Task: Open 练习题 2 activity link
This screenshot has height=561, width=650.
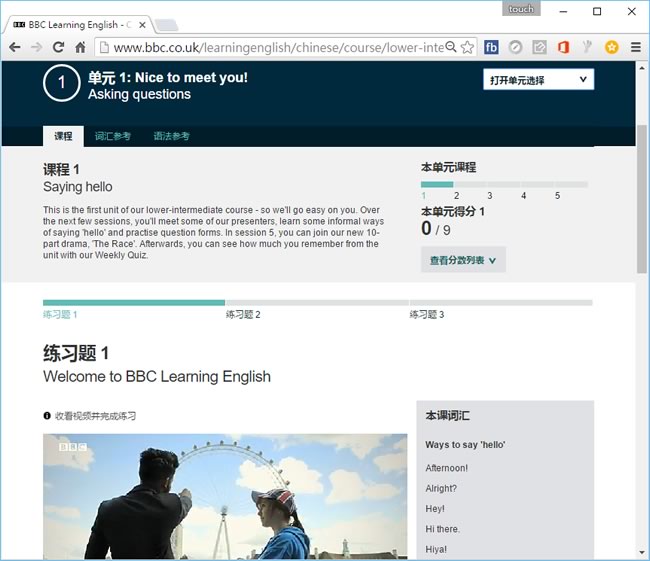Action: click(x=243, y=314)
